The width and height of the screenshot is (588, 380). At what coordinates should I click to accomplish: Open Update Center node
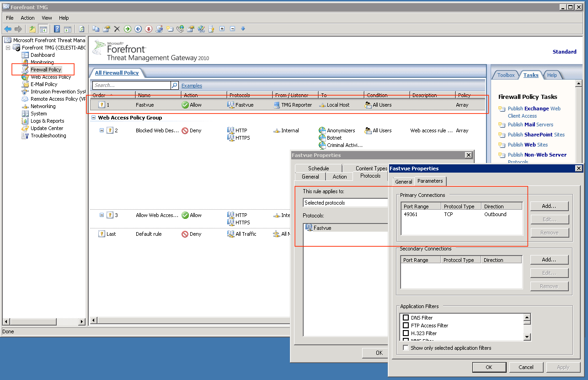point(47,128)
